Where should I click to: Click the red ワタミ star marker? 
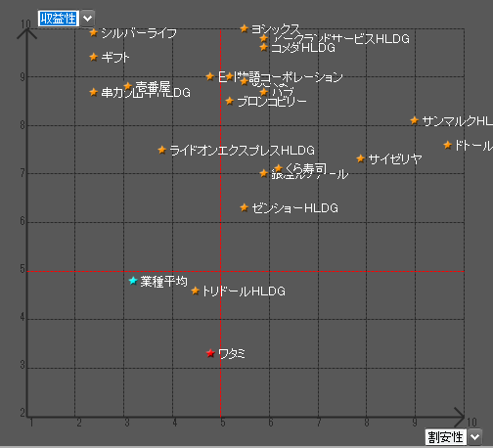click(210, 353)
